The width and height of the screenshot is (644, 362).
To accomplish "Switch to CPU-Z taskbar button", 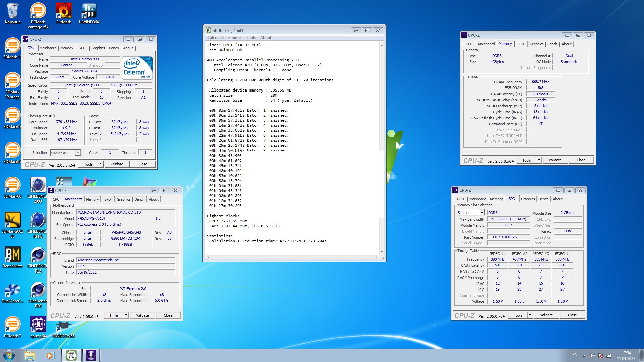I will (91, 355).
